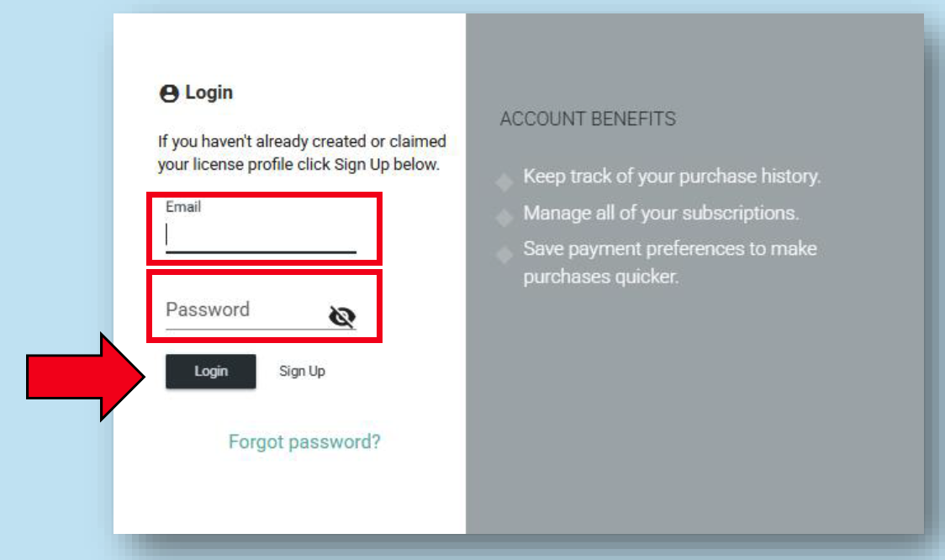This screenshot has width=945, height=560.
Task: Click the ACCOUNT BENEFITS heading
Action: click(x=588, y=119)
